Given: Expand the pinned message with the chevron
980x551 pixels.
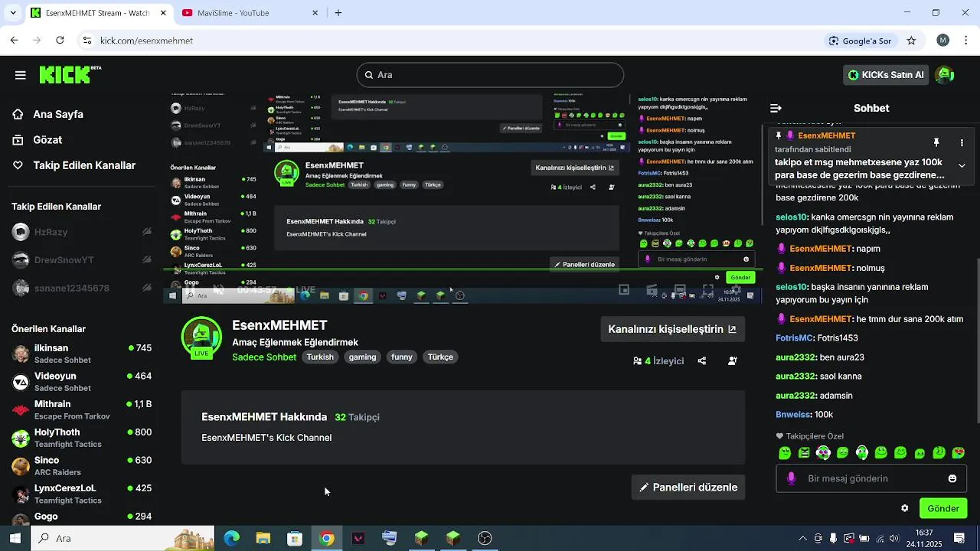Looking at the screenshot, I should tap(962, 165).
